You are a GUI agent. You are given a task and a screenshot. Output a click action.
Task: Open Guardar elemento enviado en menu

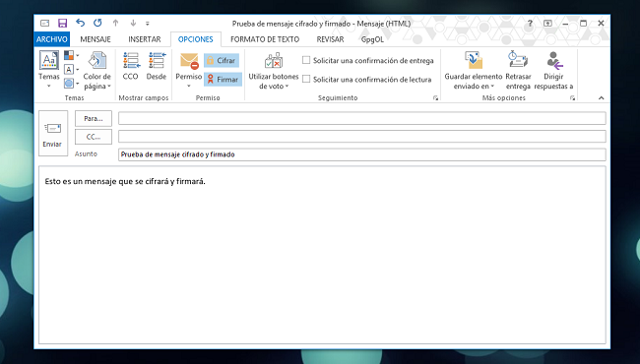coord(474,71)
